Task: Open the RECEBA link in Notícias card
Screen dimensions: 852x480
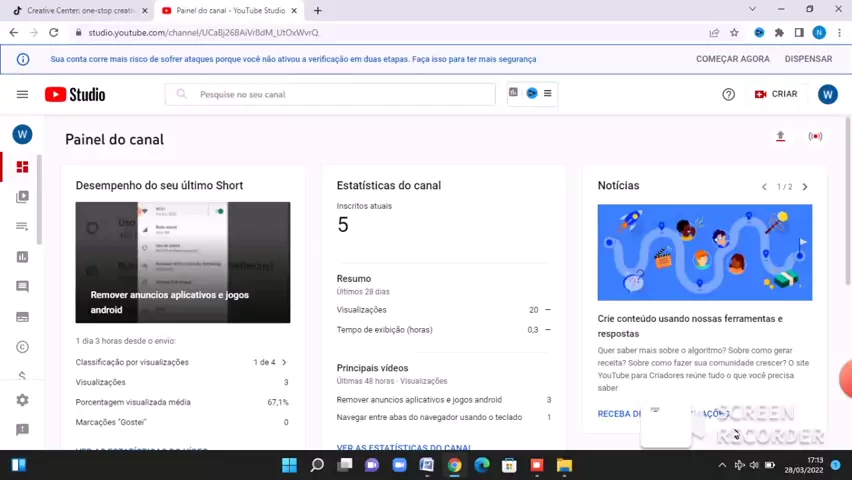Action: point(619,414)
